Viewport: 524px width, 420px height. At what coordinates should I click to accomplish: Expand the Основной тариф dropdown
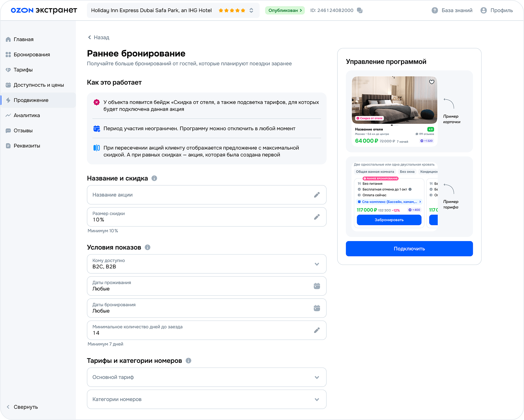317,377
